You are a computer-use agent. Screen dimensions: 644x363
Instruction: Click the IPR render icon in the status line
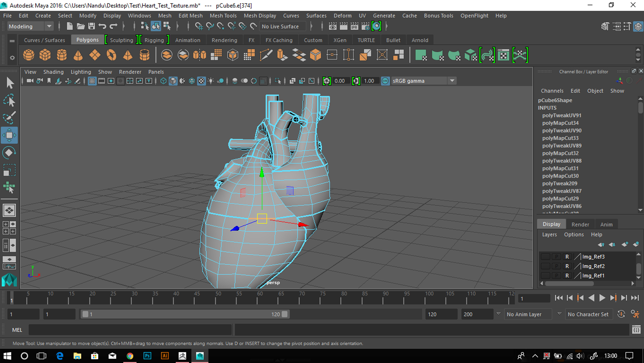tap(354, 26)
